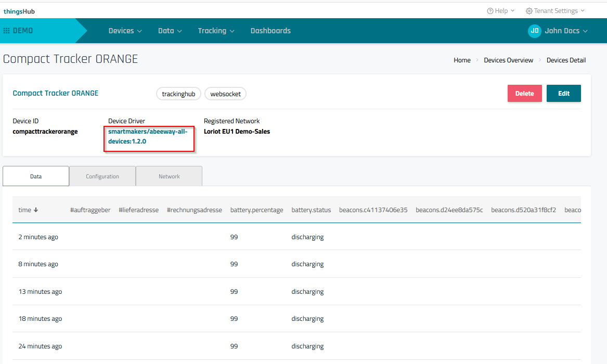Image resolution: width=607 pixels, height=364 pixels.
Task: Click the websocket tag
Action: pyautogui.click(x=225, y=94)
